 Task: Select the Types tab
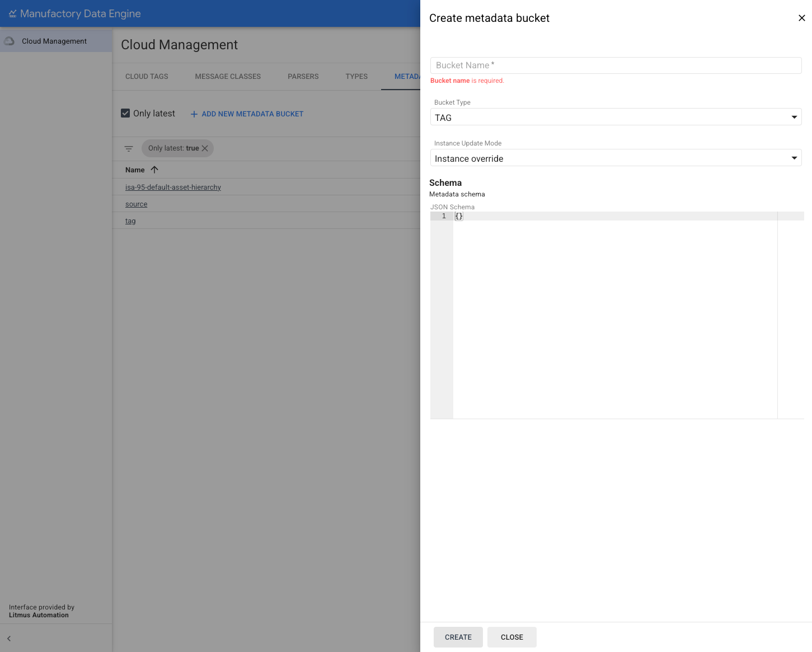click(356, 77)
